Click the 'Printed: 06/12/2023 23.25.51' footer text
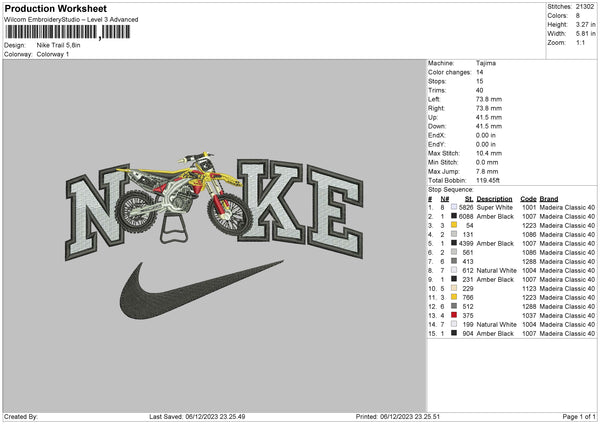600x424 pixels. coord(398,416)
